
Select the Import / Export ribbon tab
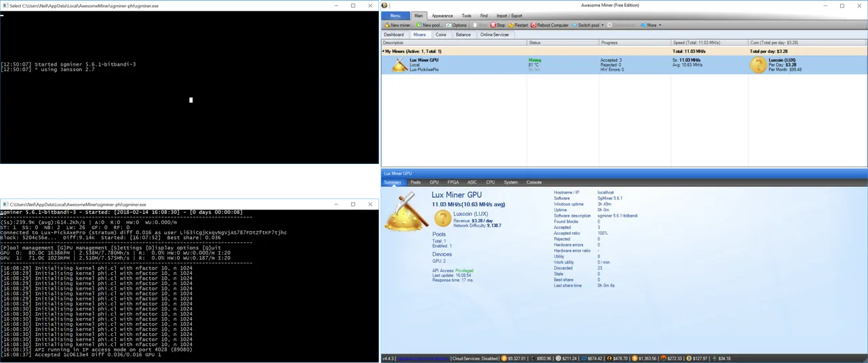click(x=509, y=16)
